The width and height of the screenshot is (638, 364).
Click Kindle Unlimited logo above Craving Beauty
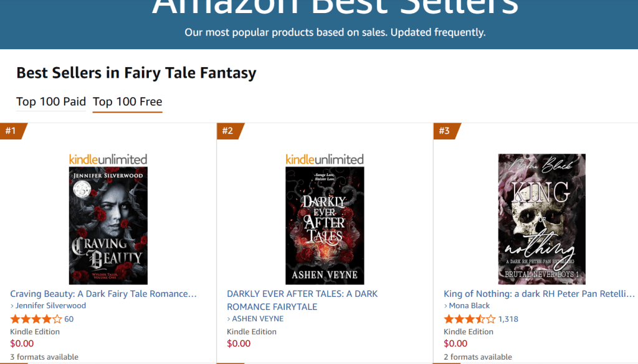pos(108,160)
